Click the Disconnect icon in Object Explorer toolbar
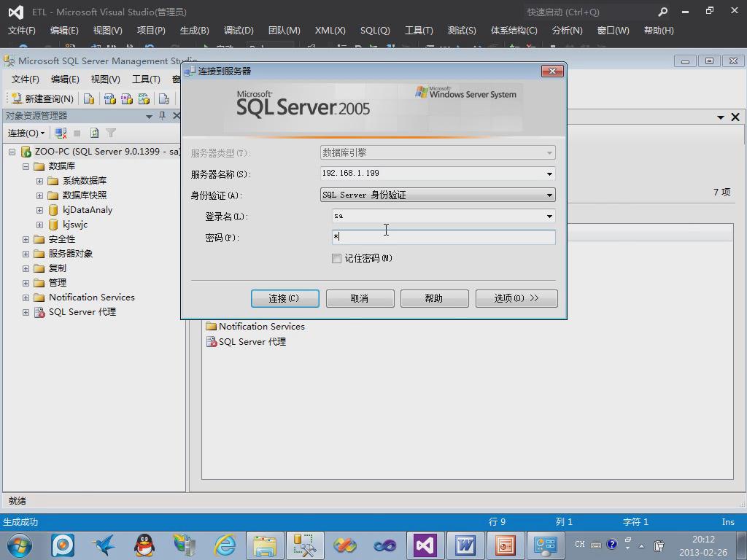This screenshot has width=747, height=560. [61, 133]
